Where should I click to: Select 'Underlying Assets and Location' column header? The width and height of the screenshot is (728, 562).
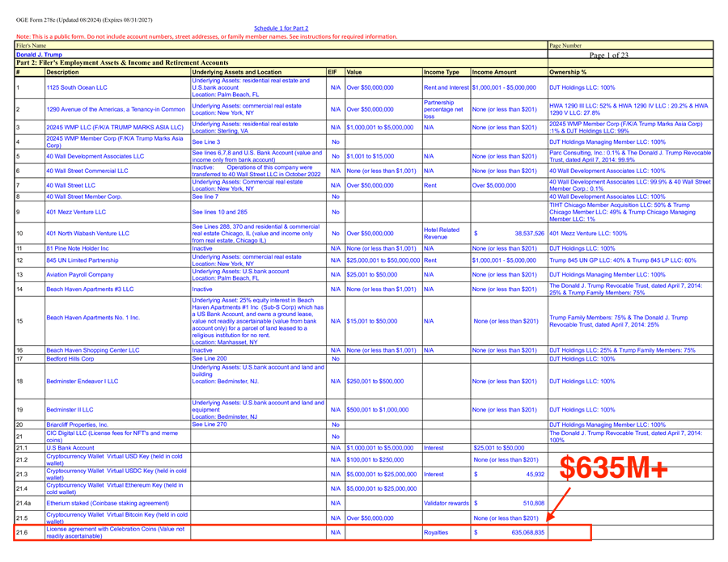click(237, 72)
